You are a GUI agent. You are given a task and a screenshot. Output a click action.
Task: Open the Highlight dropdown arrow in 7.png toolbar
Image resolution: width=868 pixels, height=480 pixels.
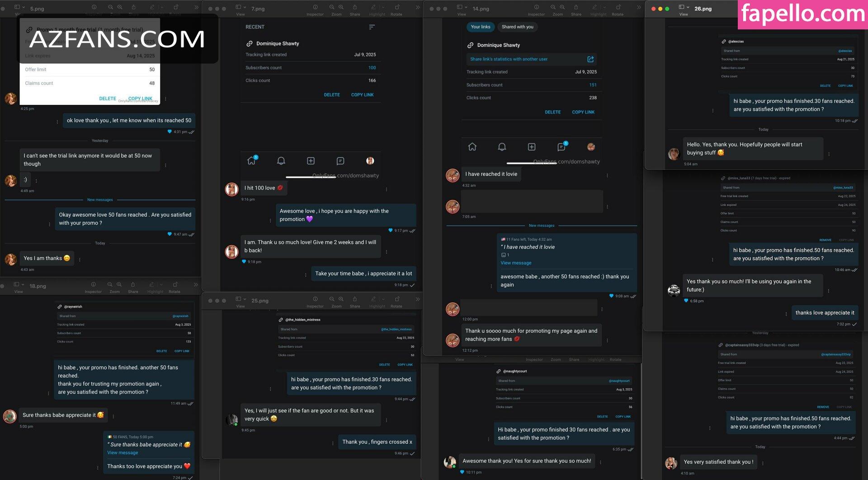click(x=383, y=7)
